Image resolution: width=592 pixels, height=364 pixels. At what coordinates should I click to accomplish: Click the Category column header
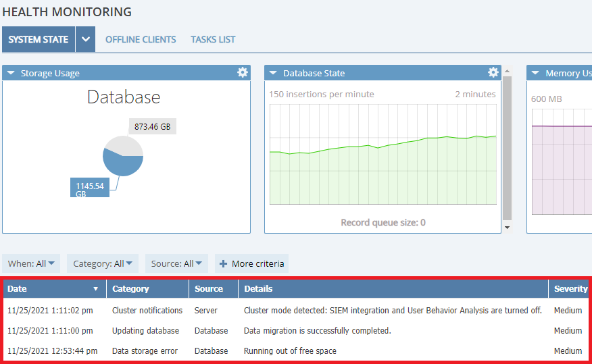(x=130, y=289)
